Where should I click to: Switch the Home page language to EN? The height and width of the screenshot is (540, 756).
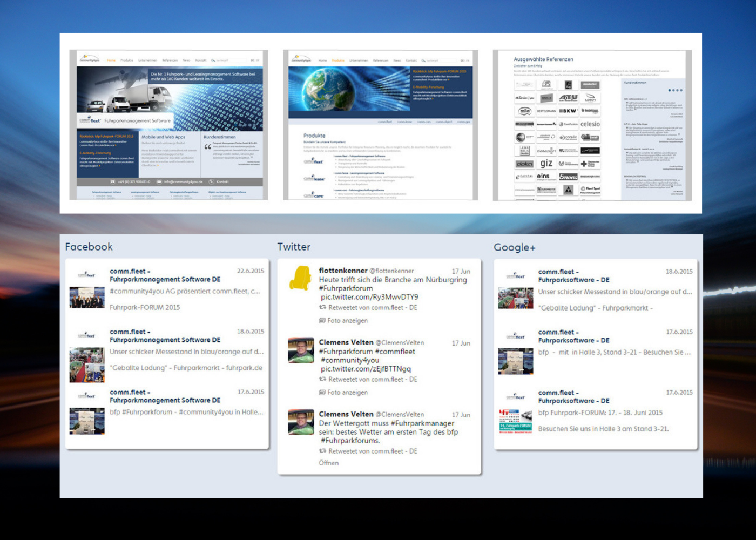pos(257,60)
